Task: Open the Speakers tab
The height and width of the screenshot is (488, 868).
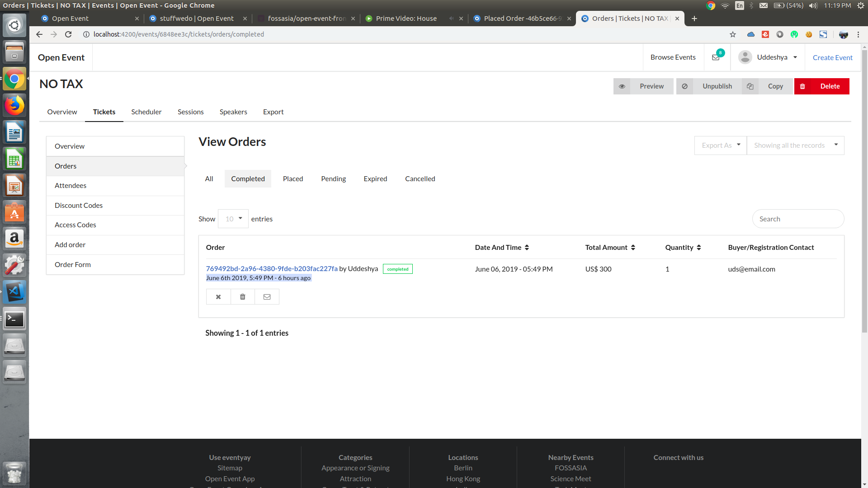Action: (x=233, y=112)
